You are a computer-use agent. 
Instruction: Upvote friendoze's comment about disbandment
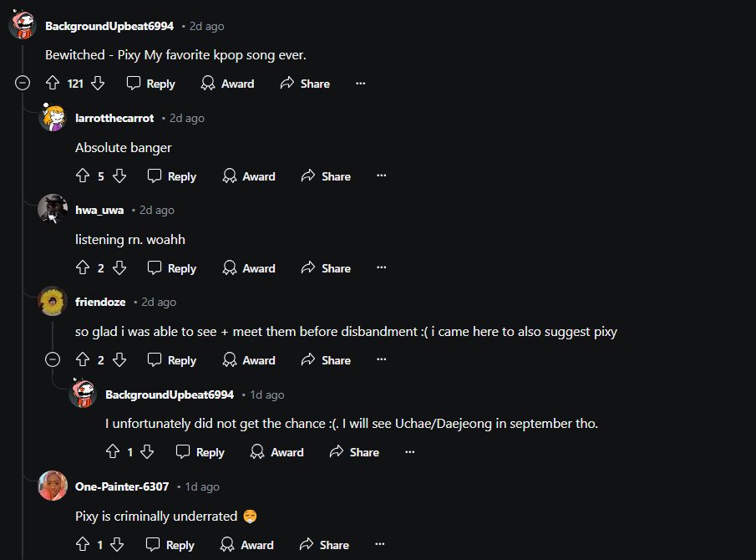click(83, 360)
